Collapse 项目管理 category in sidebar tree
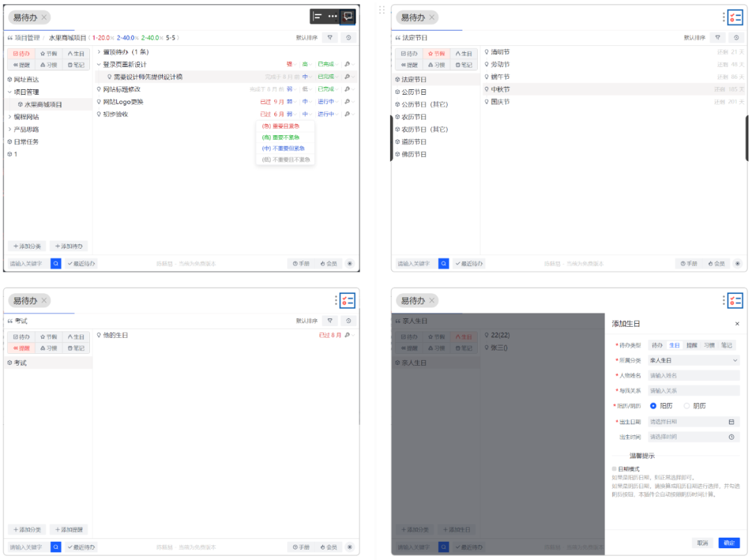This screenshot has height=560, width=752. tap(10, 92)
